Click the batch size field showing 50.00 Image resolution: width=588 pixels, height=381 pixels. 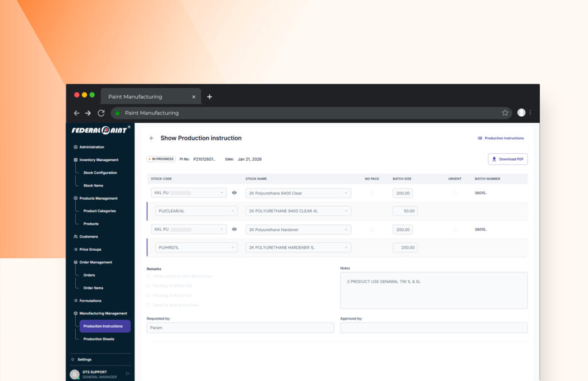pos(405,211)
